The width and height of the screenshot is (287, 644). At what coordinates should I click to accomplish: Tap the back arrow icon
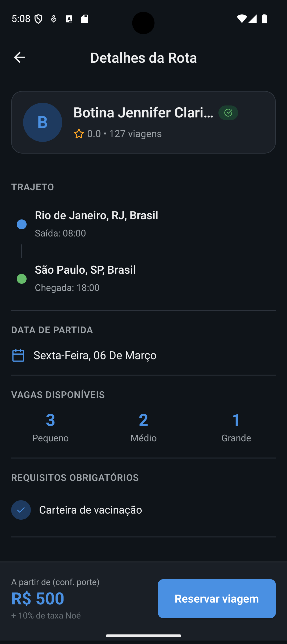pyautogui.click(x=19, y=57)
